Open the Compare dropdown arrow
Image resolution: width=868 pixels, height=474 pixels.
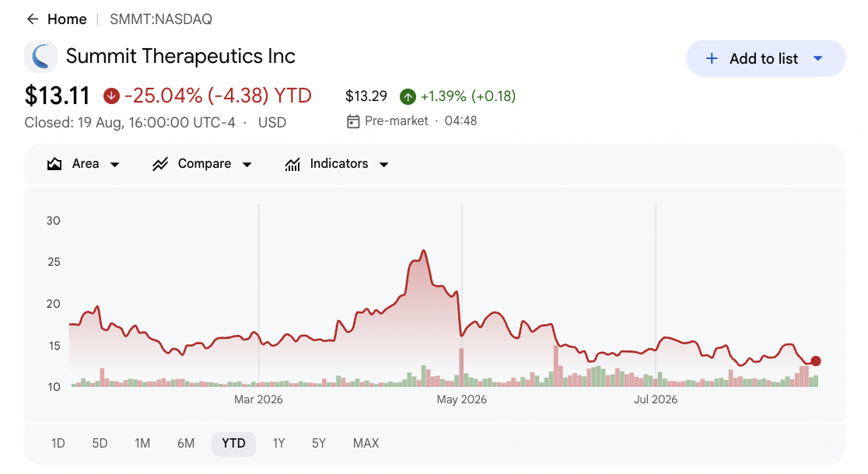point(247,164)
